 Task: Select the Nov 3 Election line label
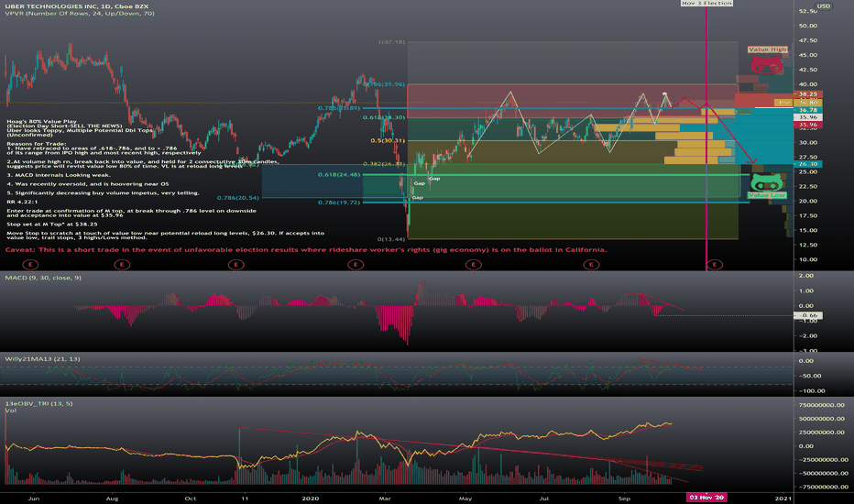tap(706, 4)
